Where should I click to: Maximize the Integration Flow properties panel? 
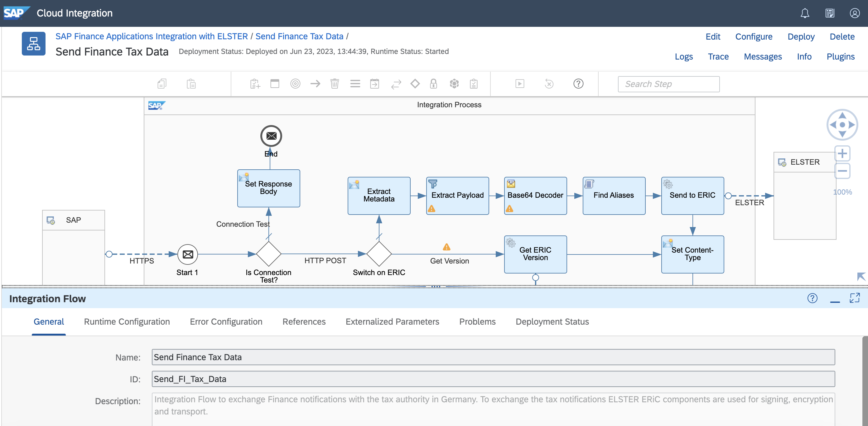coord(855,298)
